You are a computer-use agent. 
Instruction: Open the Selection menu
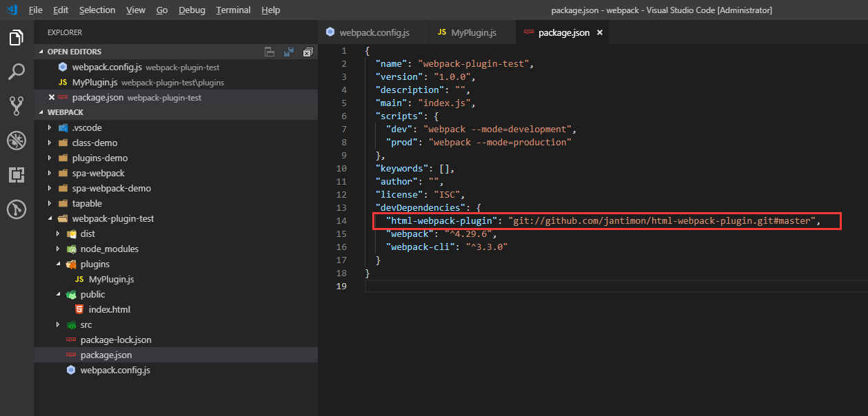pyautogui.click(x=97, y=10)
